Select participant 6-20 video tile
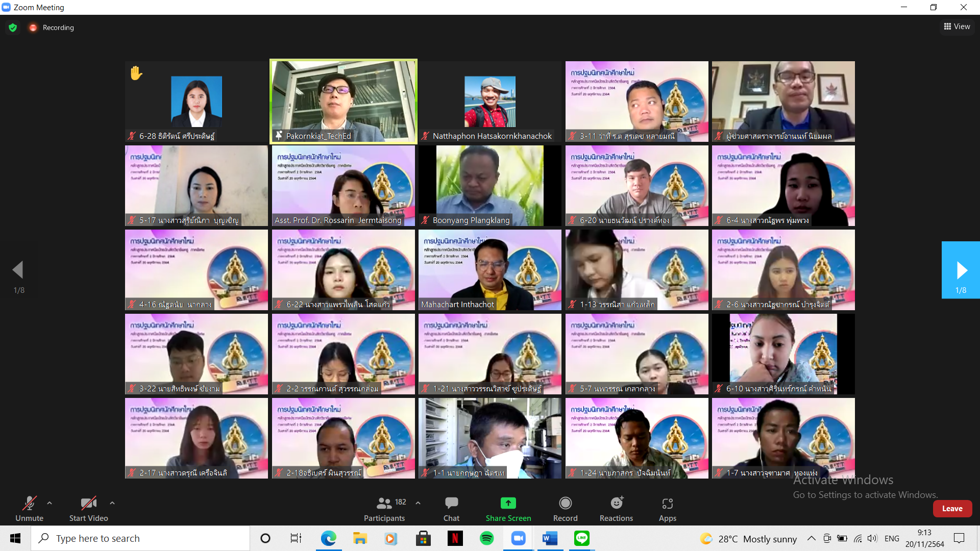Screen dimensions: 980x551 click(636, 186)
